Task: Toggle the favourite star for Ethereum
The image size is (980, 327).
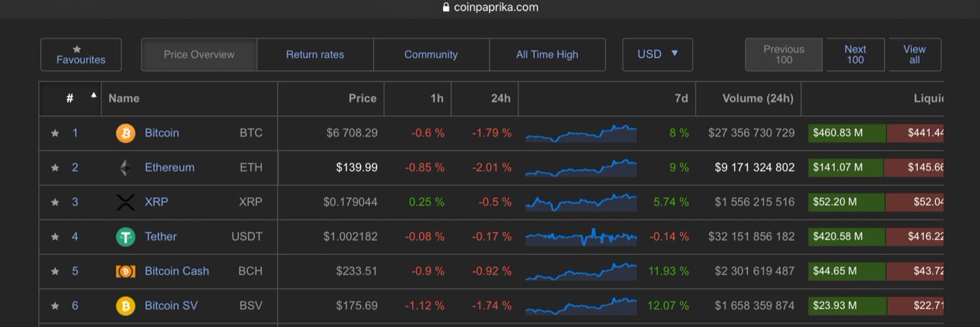Action: point(55,168)
